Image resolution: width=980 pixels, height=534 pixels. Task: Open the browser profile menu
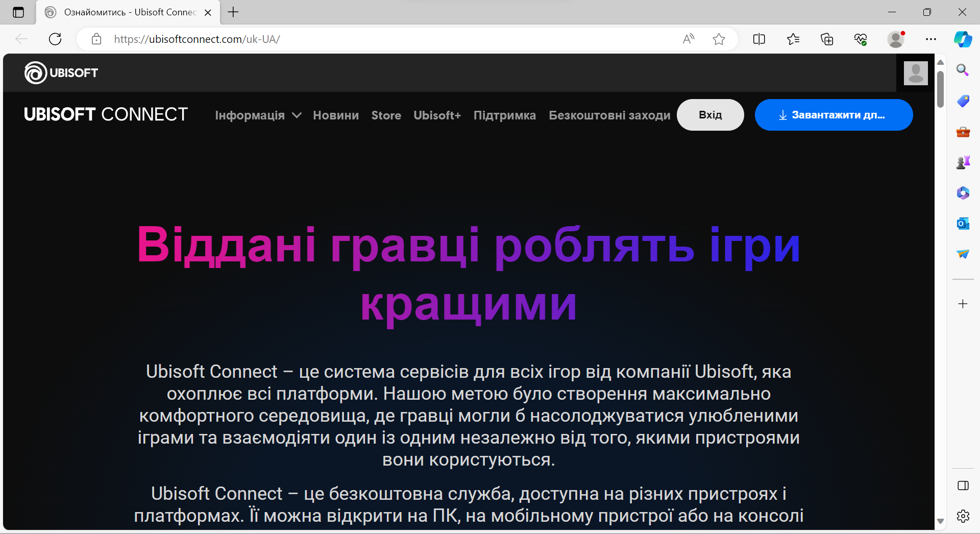tap(896, 39)
